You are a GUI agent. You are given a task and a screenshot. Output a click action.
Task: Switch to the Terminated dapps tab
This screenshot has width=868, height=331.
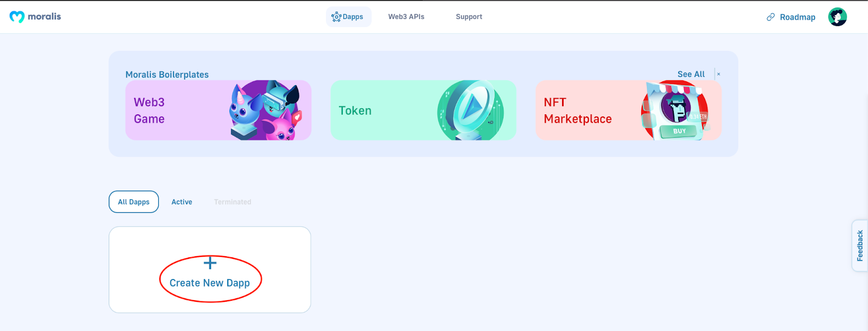(232, 202)
